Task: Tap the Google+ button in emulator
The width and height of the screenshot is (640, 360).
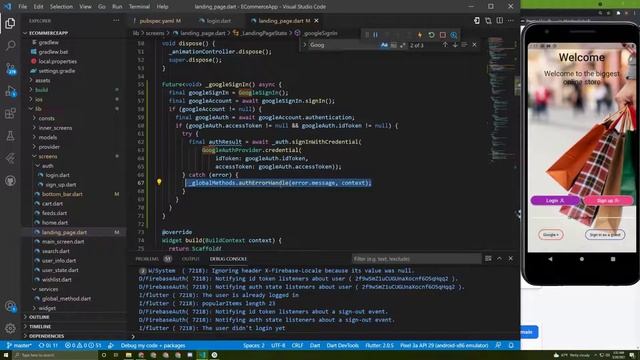Action: [x=551, y=235]
